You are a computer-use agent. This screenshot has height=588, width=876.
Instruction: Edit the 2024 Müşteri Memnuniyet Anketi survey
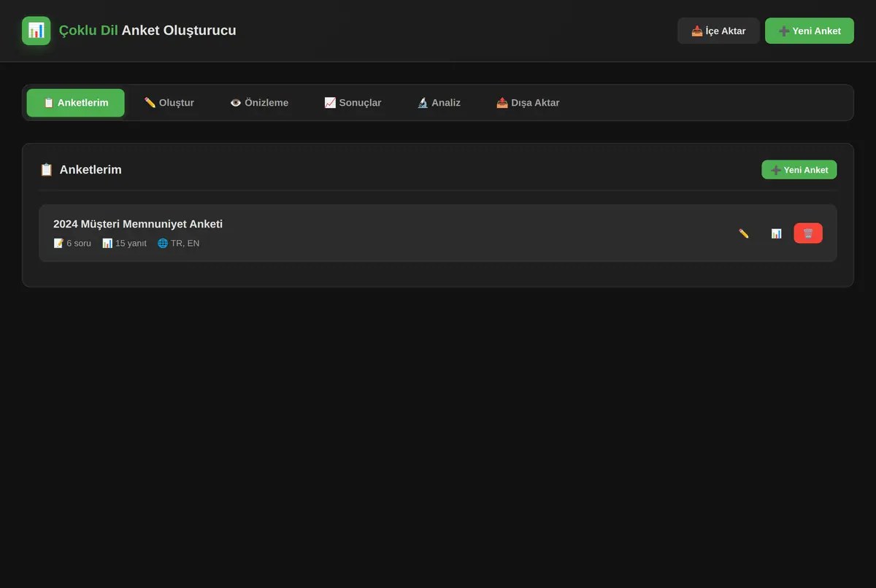(744, 233)
